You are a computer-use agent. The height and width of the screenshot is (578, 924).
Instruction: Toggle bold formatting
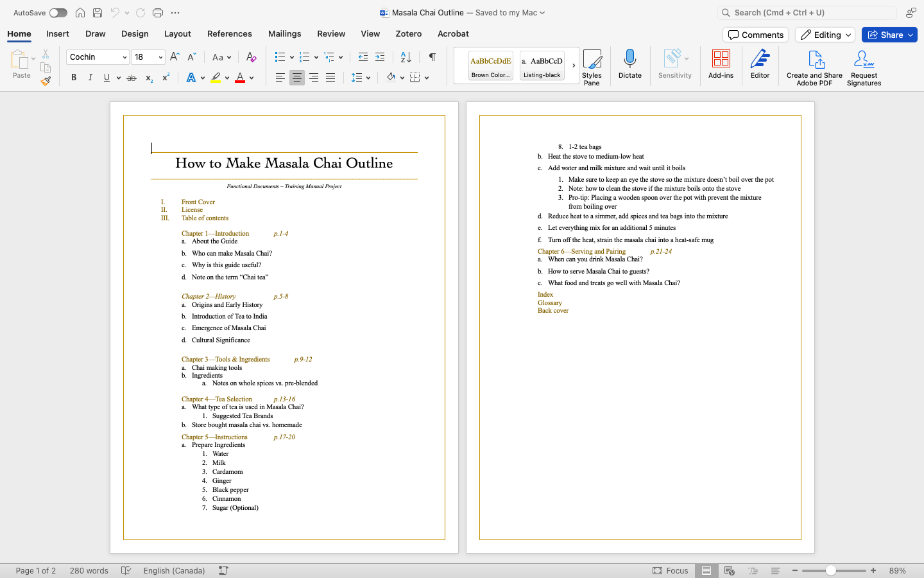[74, 78]
